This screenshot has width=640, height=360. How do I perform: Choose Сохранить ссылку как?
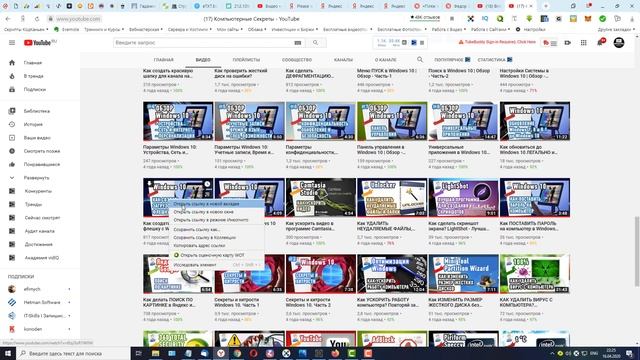(217, 229)
